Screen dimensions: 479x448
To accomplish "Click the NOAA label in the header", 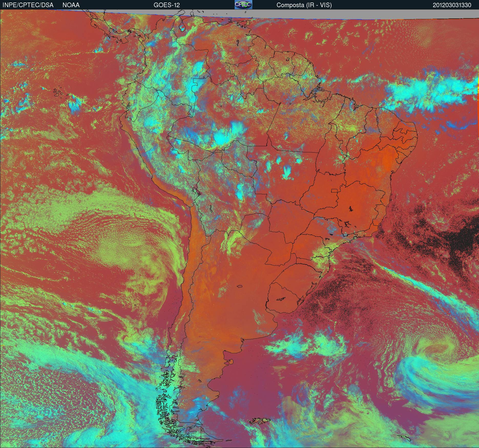I will [x=71, y=5].
